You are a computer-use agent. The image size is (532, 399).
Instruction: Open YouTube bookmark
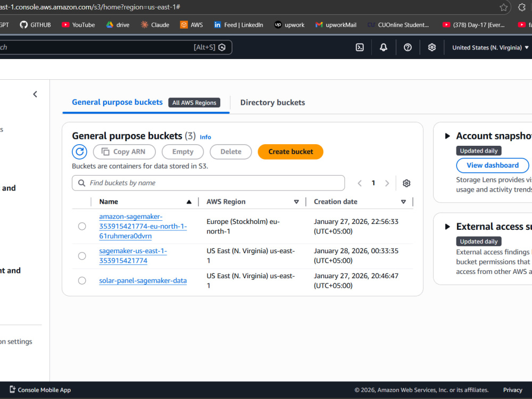pyautogui.click(x=78, y=25)
